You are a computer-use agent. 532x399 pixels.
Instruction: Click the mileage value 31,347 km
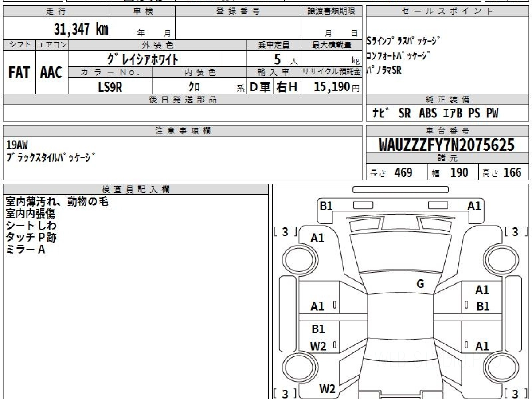pyautogui.click(x=81, y=29)
